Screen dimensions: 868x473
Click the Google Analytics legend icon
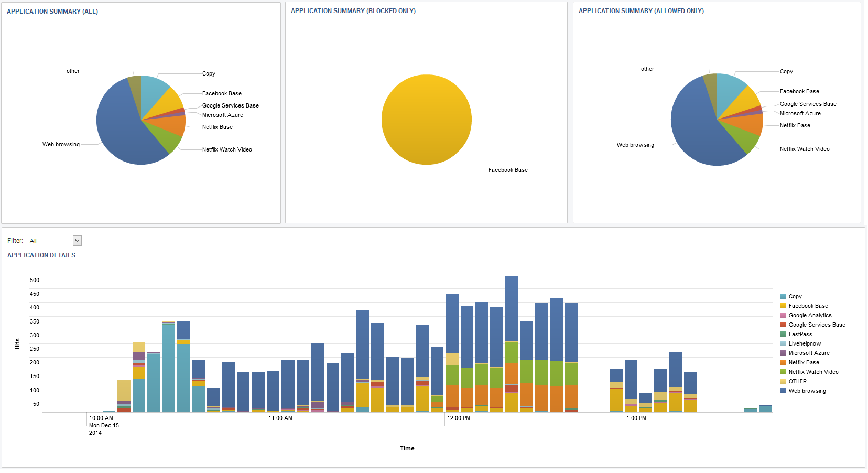(784, 315)
